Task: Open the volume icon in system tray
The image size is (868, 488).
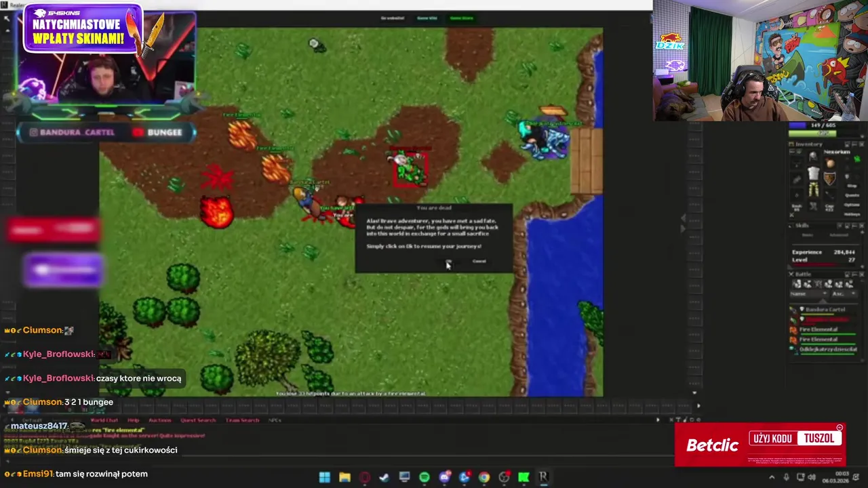Action: click(x=811, y=477)
